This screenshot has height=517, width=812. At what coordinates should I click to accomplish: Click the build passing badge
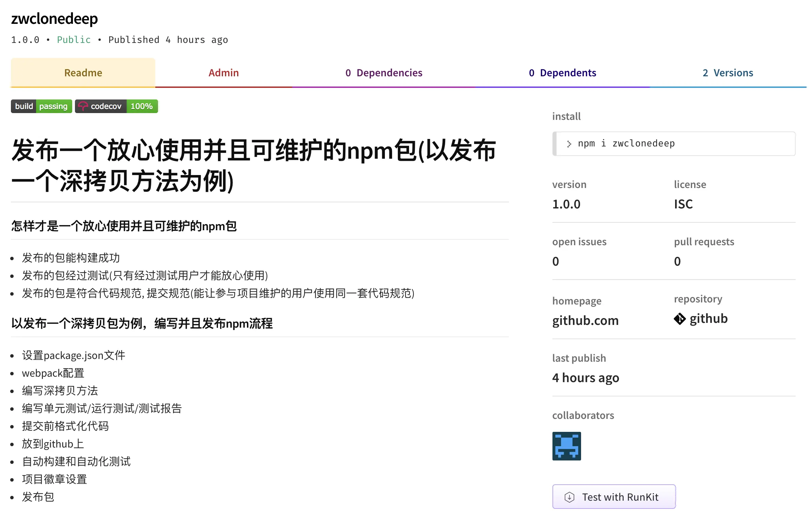41,106
